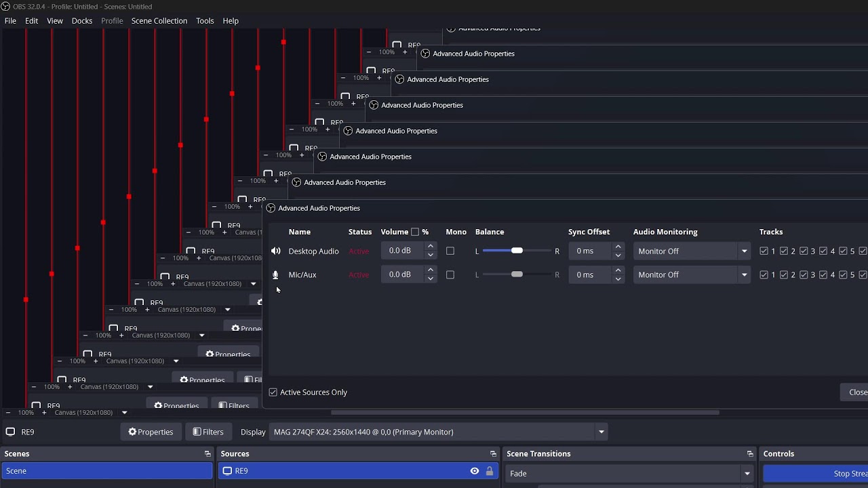The height and width of the screenshot is (488, 868).
Task: Click the Desktop Audio balance slider
Action: 517,251
